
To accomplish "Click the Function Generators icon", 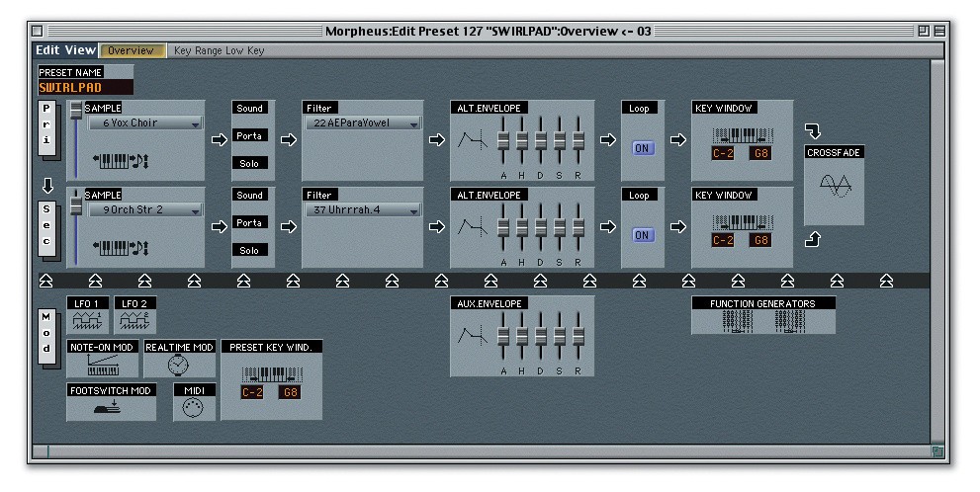I will pos(763,321).
